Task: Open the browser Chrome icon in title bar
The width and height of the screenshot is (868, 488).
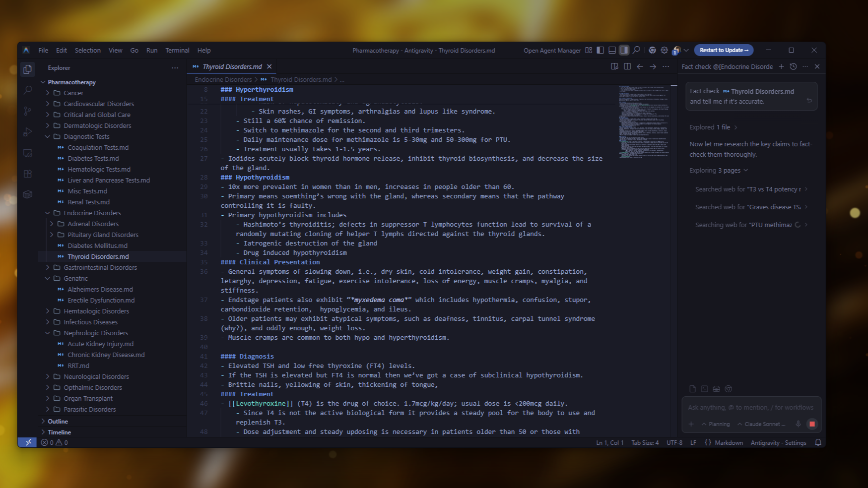Action: click(x=652, y=50)
